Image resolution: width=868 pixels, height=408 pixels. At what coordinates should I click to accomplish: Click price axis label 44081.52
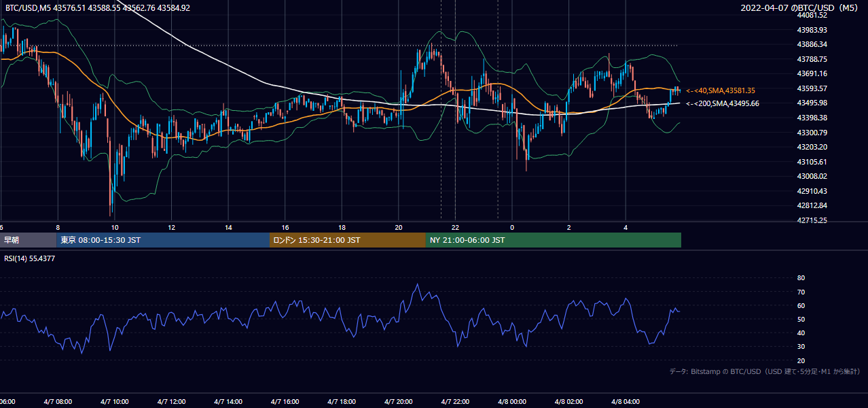click(812, 15)
